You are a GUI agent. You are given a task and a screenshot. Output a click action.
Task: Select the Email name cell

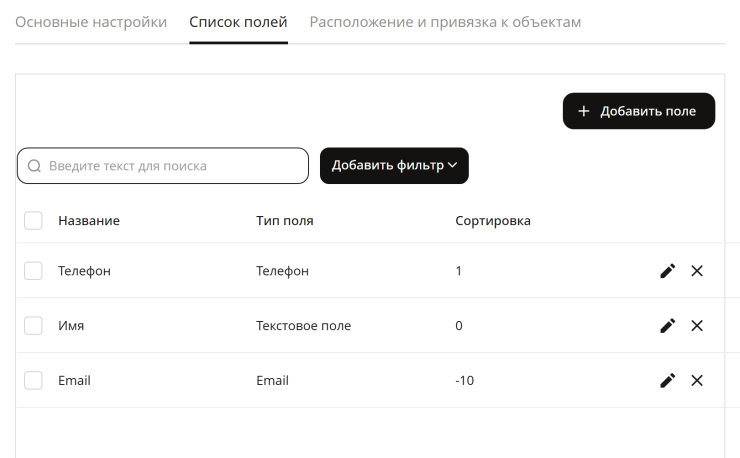74,381
